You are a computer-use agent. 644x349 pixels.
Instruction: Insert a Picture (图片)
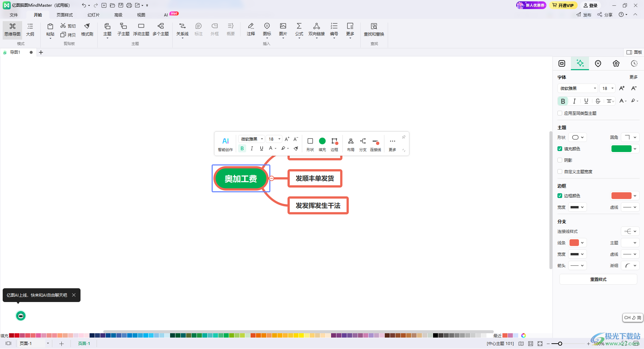[283, 30]
